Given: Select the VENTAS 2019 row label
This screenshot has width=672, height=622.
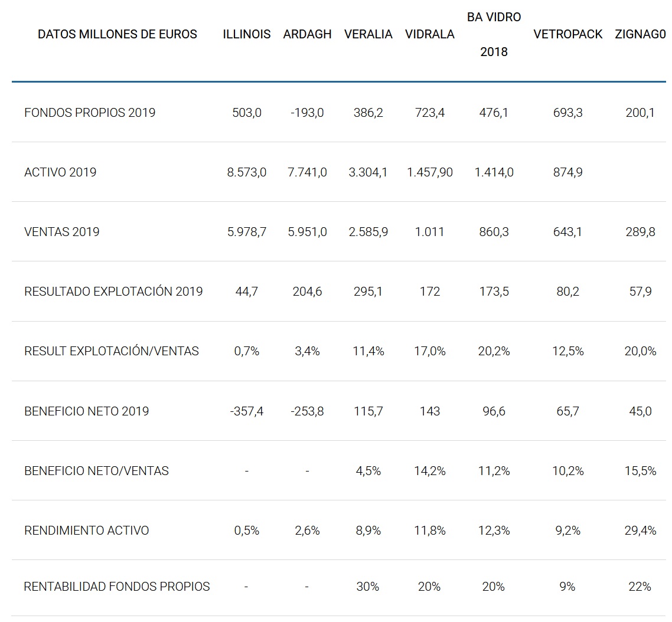Looking at the screenshot, I should point(62,232).
